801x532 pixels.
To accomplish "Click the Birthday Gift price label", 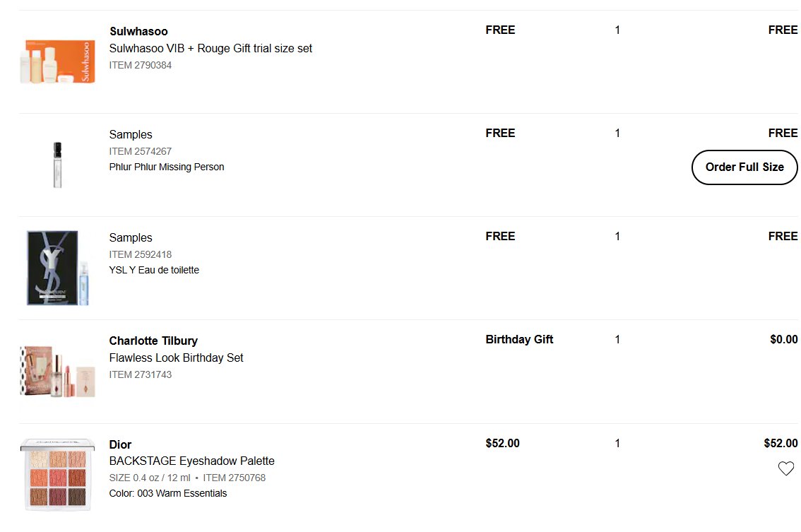I will coord(519,340).
